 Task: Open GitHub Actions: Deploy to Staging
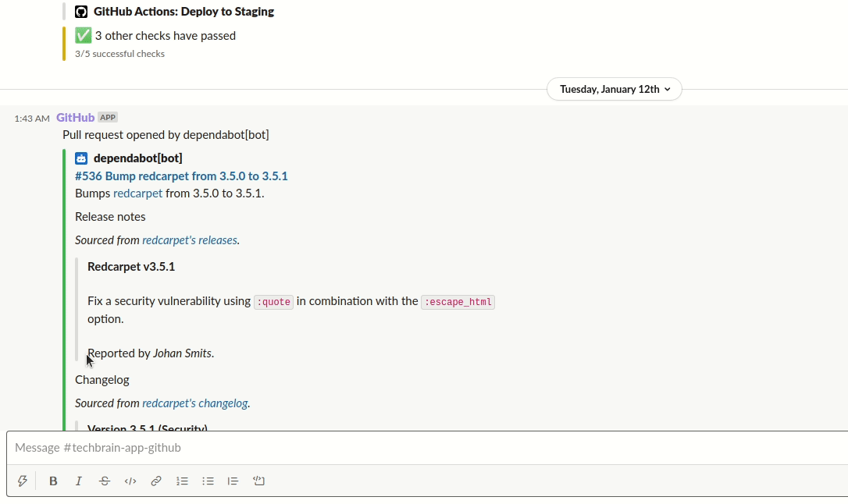[183, 12]
